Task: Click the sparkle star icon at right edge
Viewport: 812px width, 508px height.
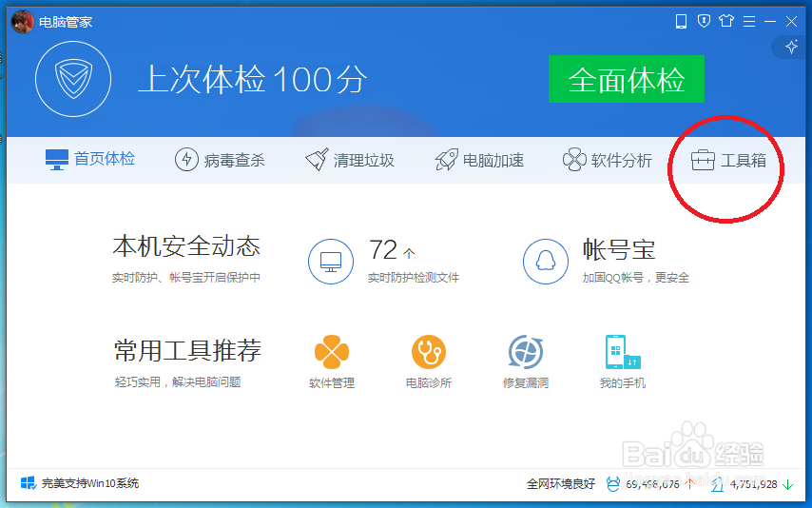Action: [x=791, y=48]
